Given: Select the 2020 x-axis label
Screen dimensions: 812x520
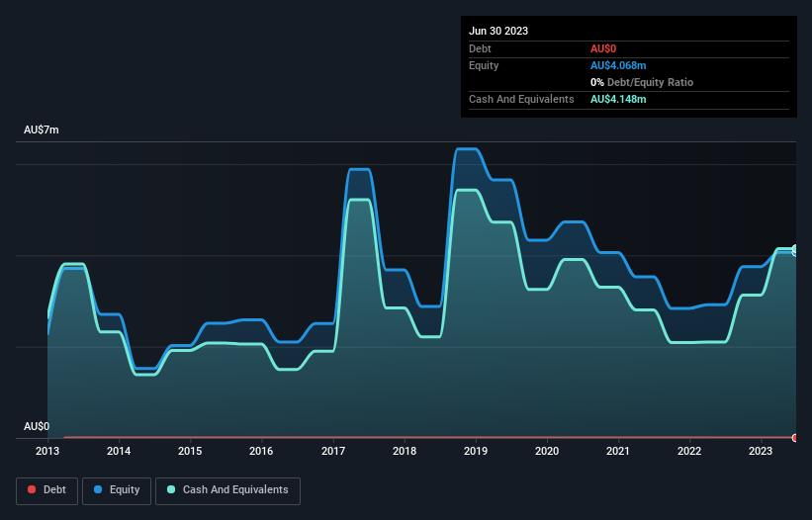Looking at the screenshot, I should pos(547,451).
